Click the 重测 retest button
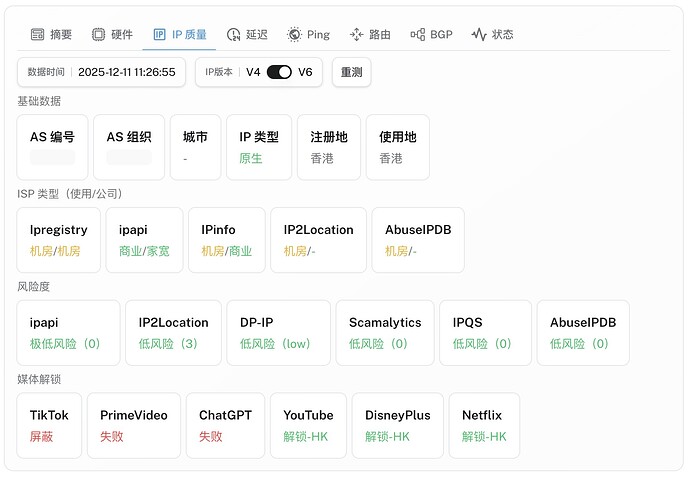The image size is (690, 478). (352, 72)
